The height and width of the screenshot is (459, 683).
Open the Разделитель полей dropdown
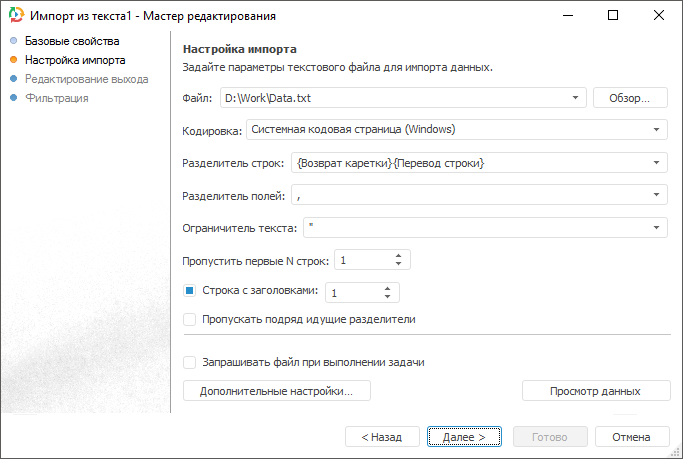[656, 196]
